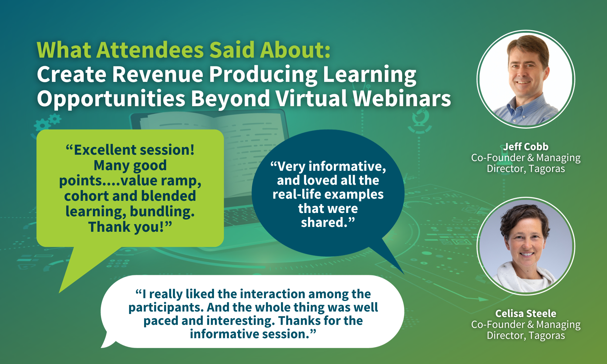
Task: Click the 'What Attendees Said About:' heading
Action: click(x=183, y=50)
